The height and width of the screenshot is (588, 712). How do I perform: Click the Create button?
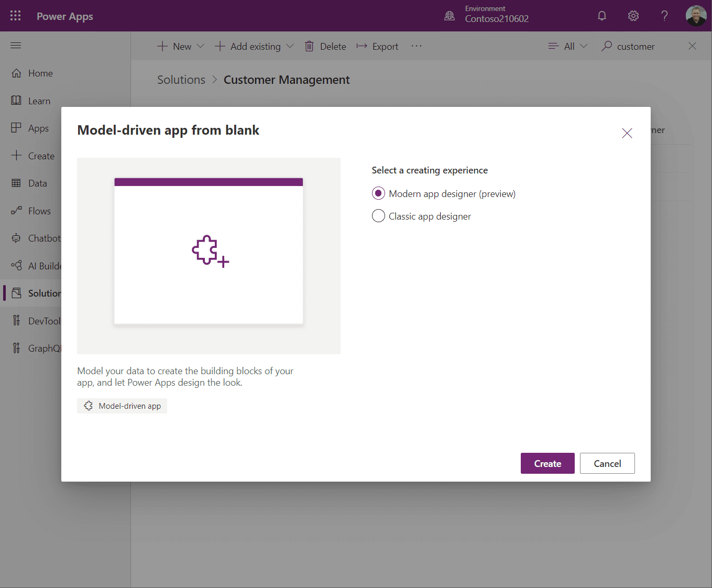[547, 463]
